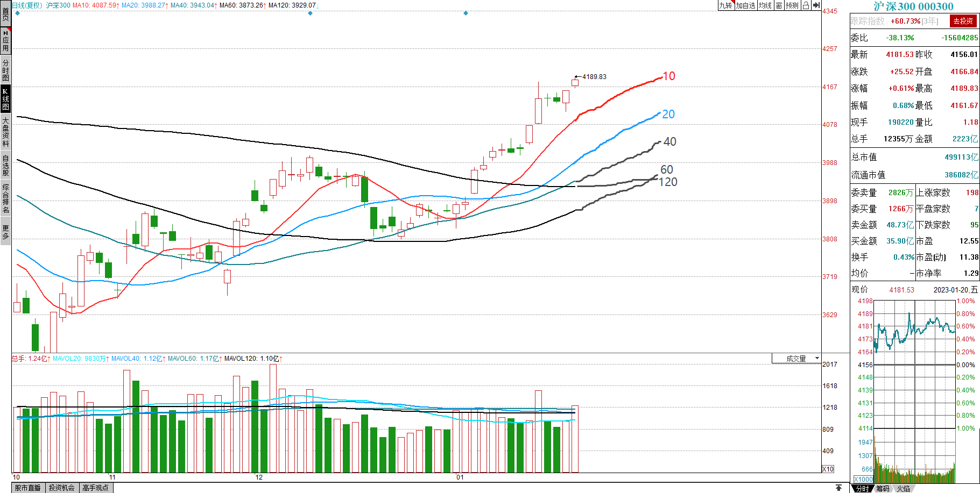Expand the 应用 sidebar panel

(5, 41)
